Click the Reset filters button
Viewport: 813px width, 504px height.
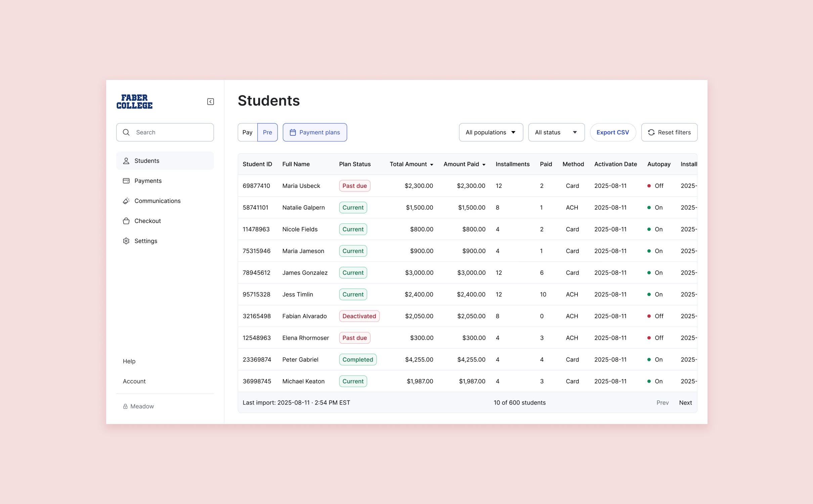point(669,132)
